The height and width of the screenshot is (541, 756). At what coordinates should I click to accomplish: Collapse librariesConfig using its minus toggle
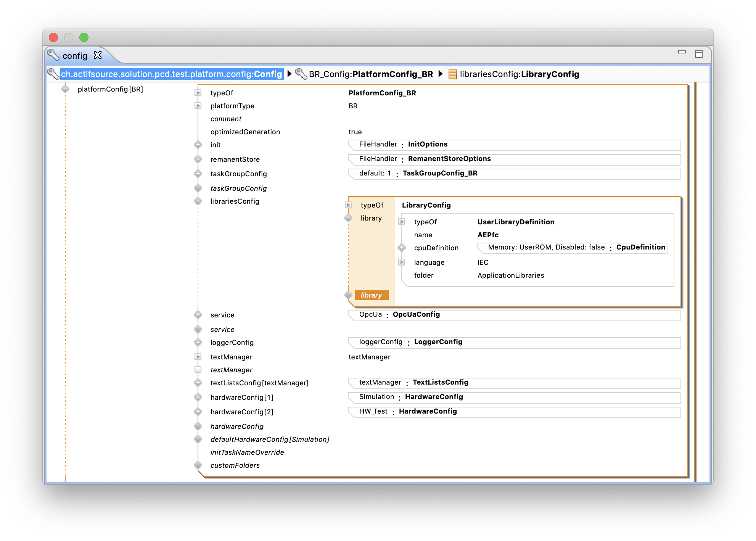point(198,201)
